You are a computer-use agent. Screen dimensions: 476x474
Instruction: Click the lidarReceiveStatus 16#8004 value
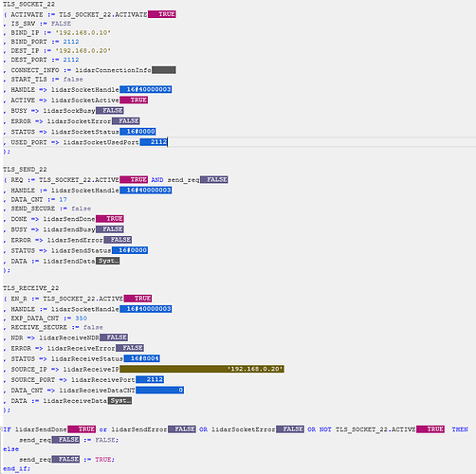(142, 358)
